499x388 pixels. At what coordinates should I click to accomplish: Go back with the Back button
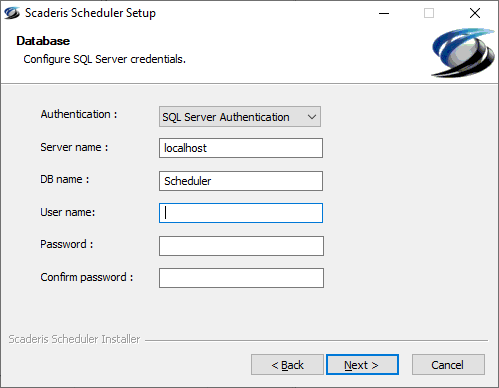[x=287, y=365]
